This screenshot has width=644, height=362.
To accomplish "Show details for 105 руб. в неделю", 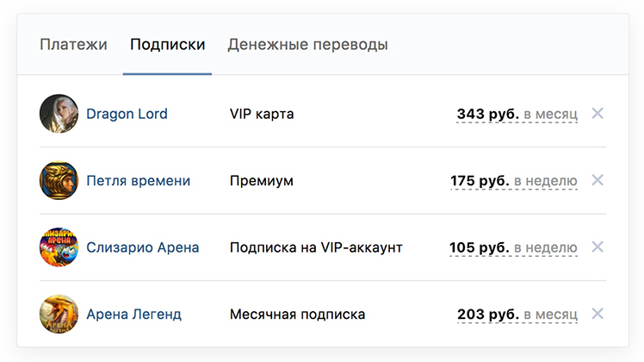I will [513, 247].
